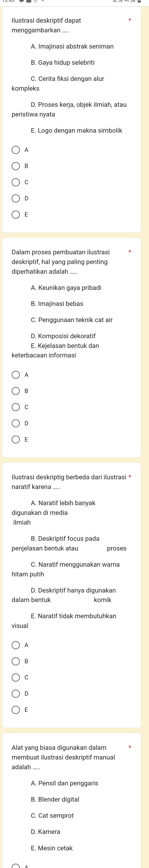Choose B for 'paling penting diperhatikan' question
The width and height of the screenshot is (149, 868).
[x=16, y=391]
